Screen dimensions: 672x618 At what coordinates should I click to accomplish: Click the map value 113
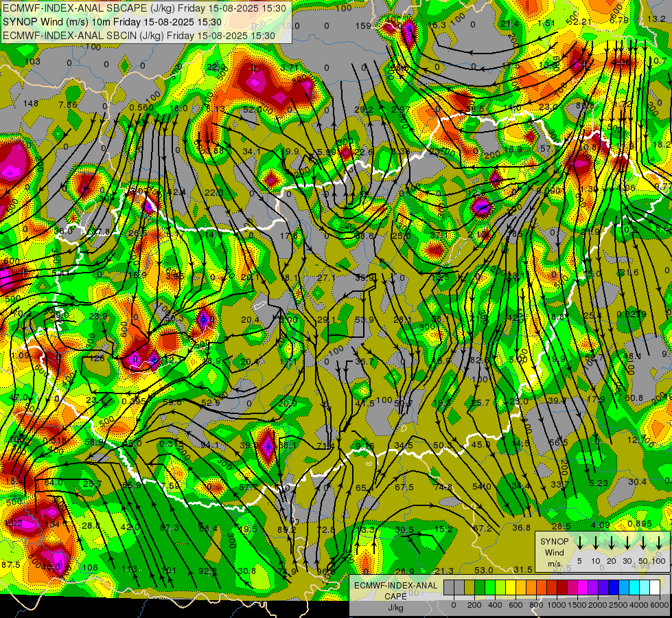(x=129, y=569)
